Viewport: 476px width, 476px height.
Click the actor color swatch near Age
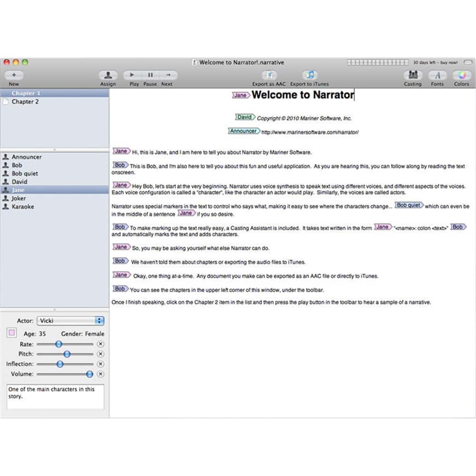[11, 334]
